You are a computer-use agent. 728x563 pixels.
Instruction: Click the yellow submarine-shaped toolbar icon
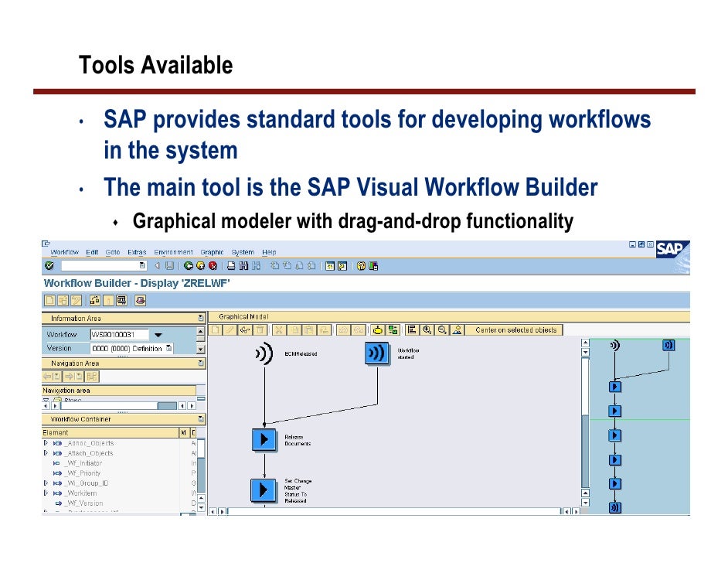point(378,329)
